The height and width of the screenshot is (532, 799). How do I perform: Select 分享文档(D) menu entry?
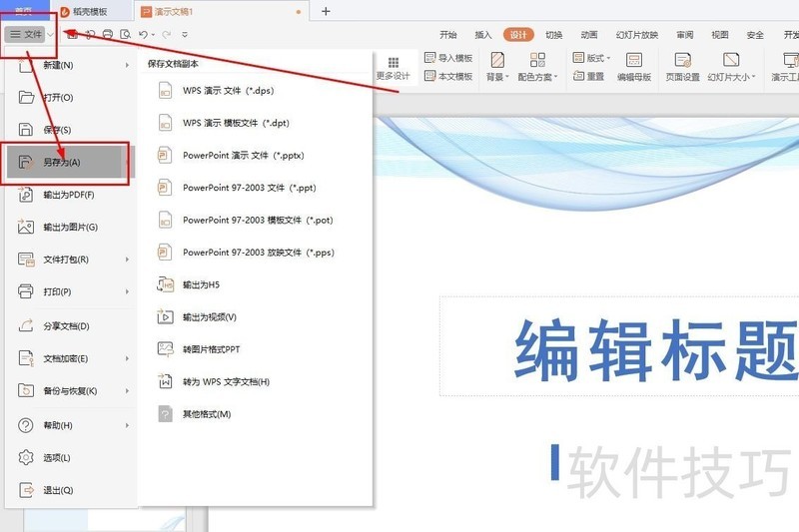pyautogui.click(x=71, y=325)
